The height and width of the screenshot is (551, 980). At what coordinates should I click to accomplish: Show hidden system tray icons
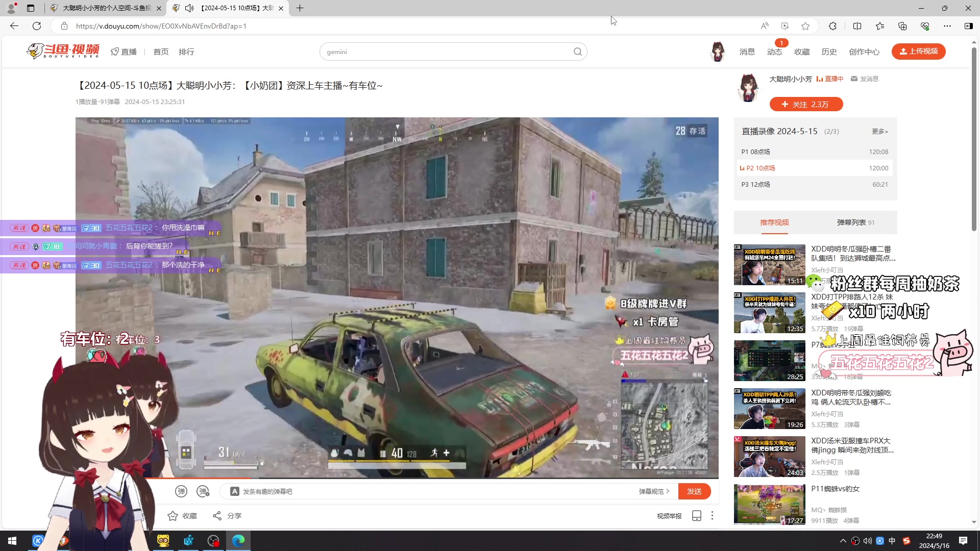(843, 541)
